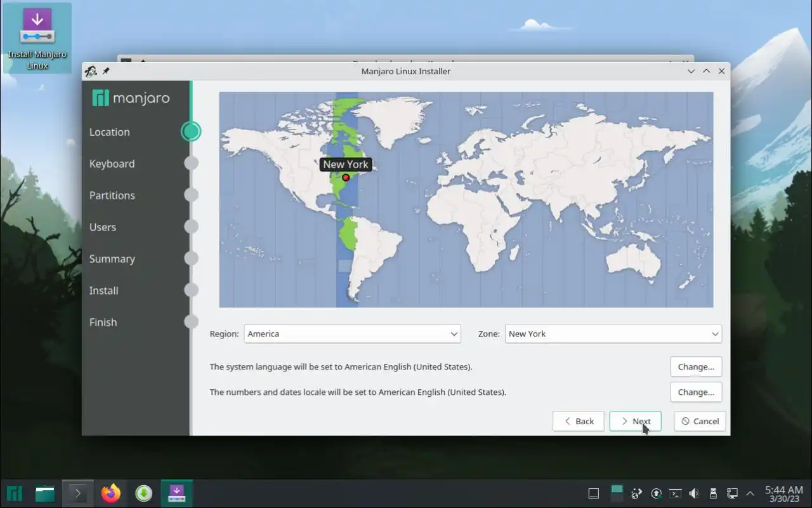The height and width of the screenshot is (508, 812).
Task: Click the New York label on the map
Action: tap(346, 164)
